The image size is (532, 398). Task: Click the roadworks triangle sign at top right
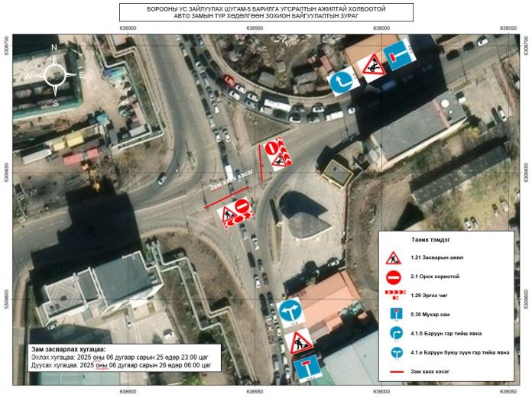click(370, 67)
